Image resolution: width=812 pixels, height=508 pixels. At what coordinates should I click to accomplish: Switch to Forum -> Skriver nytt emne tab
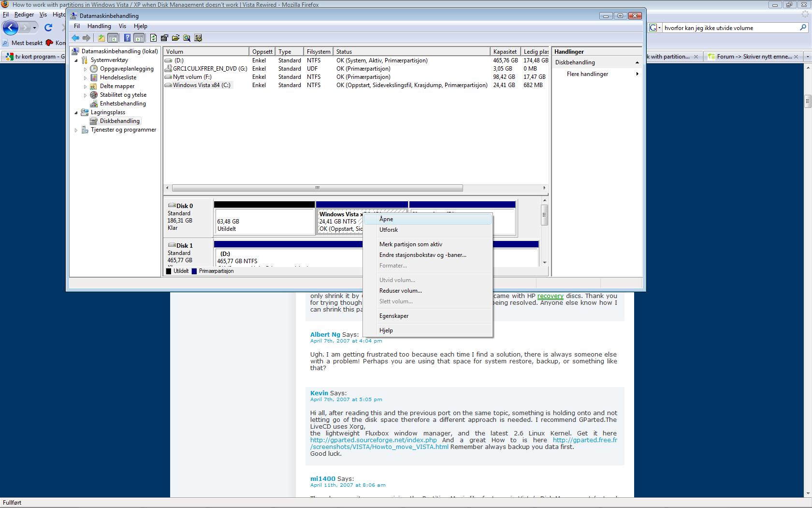pyautogui.click(x=754, y=57)
